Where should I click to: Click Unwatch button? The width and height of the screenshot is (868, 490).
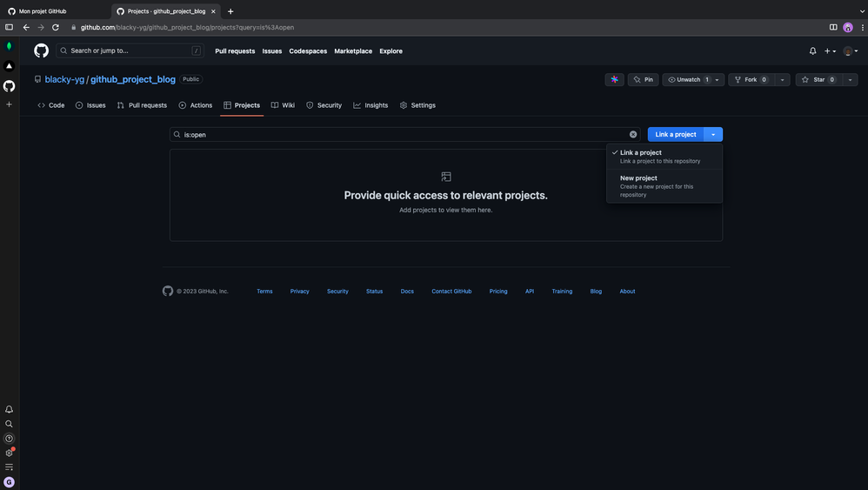685,80
